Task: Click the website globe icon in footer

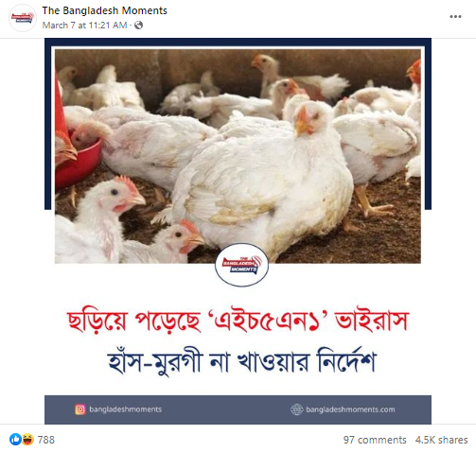Action: [296, 409]
